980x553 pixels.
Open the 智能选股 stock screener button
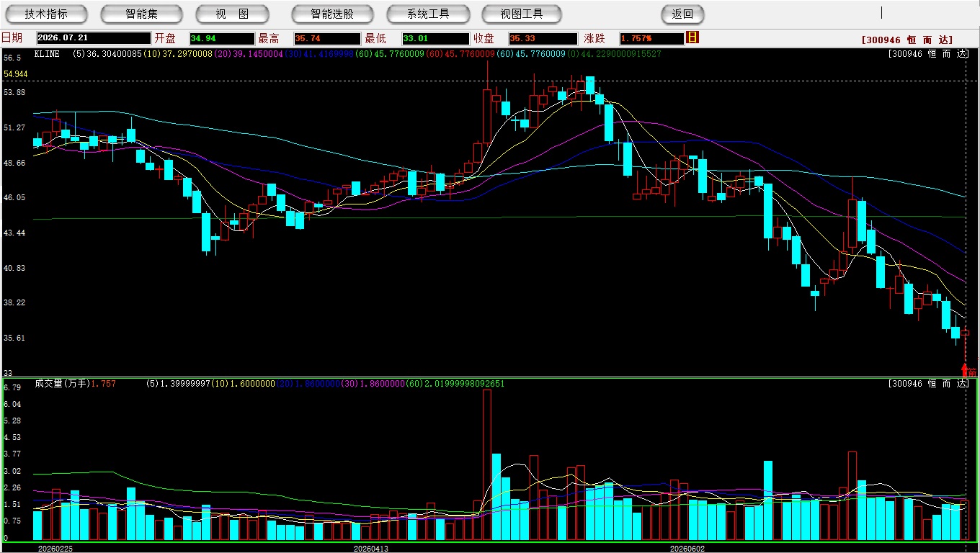pos(332,14)
